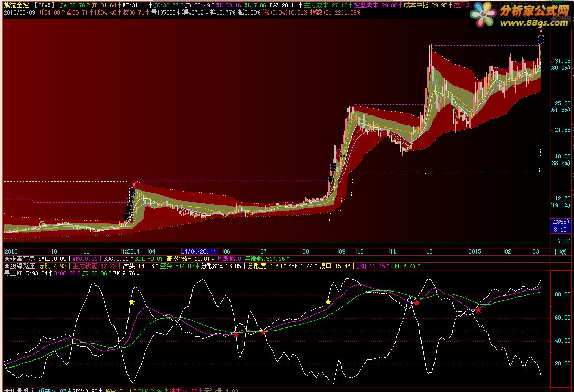Select the JB:31.64 value
The image size is (574, 392).
pos(103,5)
